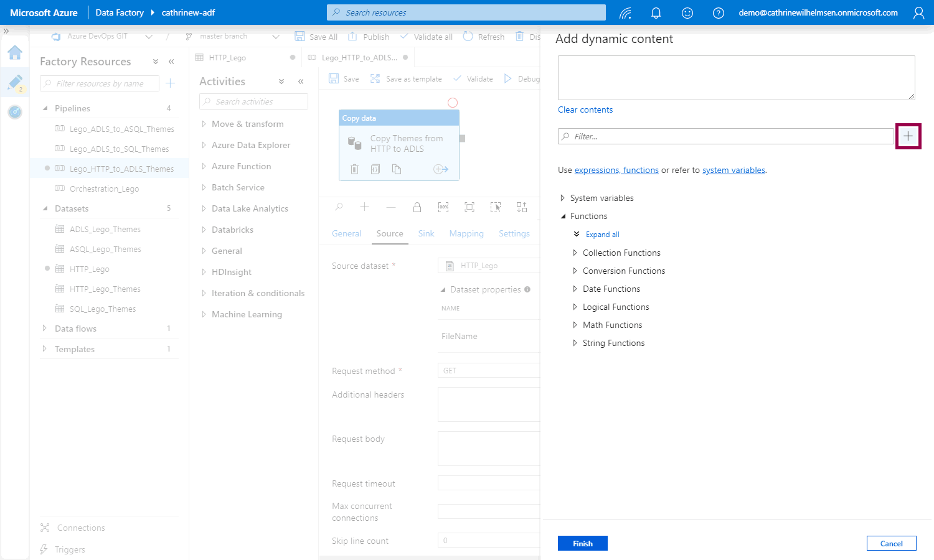Open the notifications bell icon
The width and height of the screenshot is (934, 560).
coord(656,13)
